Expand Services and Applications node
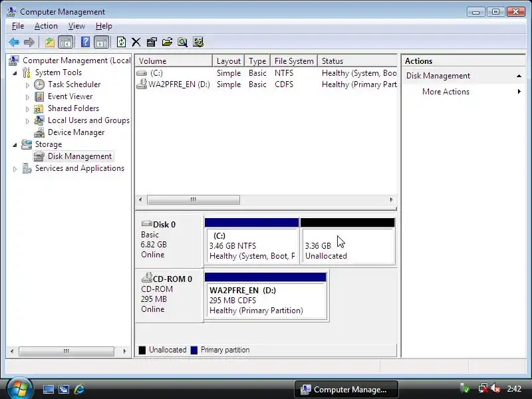The image size is (532, 399). tap(15, 169)
